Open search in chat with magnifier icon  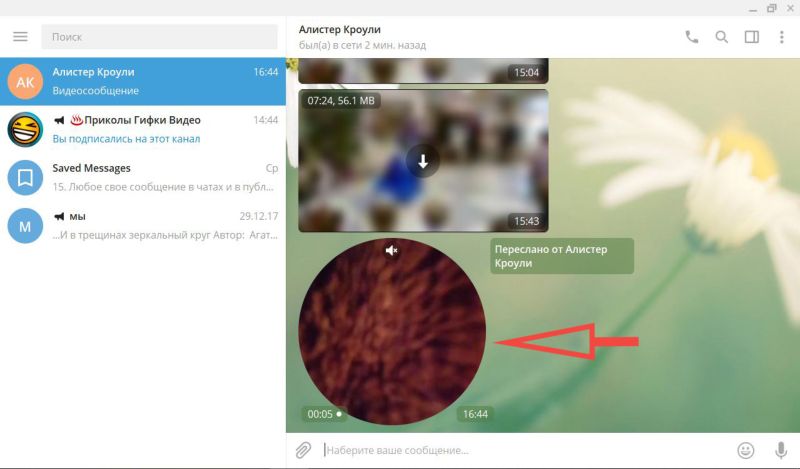click(x=721, y=37)
